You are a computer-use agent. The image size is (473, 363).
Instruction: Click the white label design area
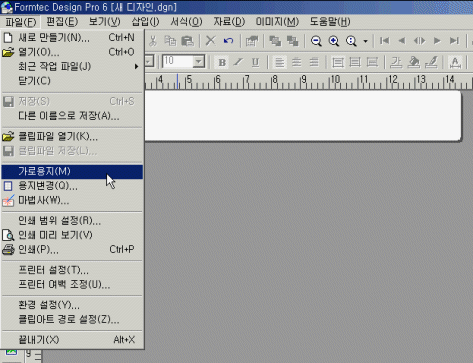pos(303,116)
